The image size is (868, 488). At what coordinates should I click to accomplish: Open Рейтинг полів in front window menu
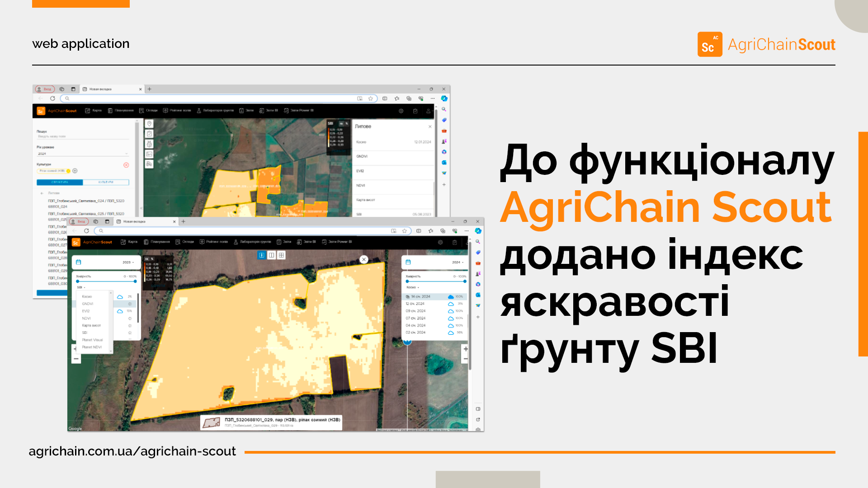[x=214, y=242]
